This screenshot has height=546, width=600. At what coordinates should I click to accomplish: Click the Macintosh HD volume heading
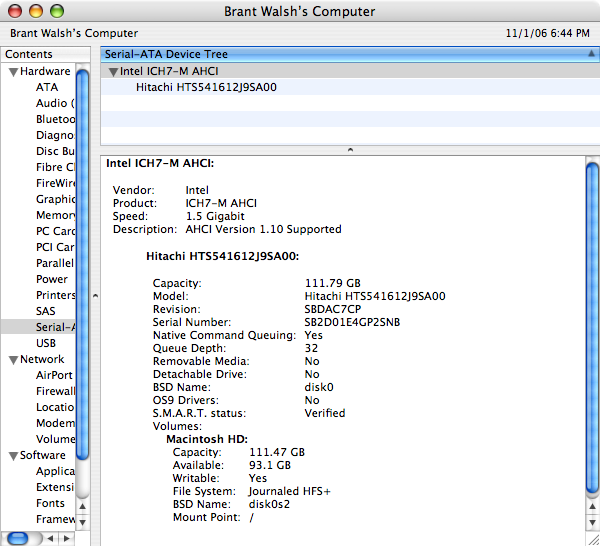click(207, 439)
